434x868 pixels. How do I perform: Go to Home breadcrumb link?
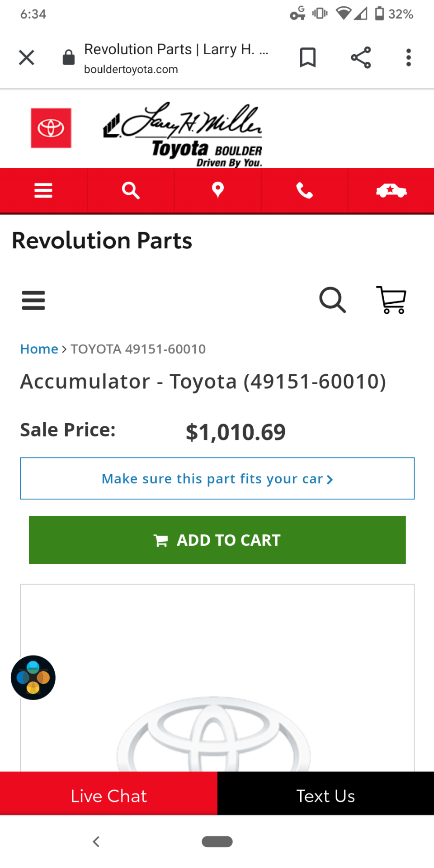39,349
